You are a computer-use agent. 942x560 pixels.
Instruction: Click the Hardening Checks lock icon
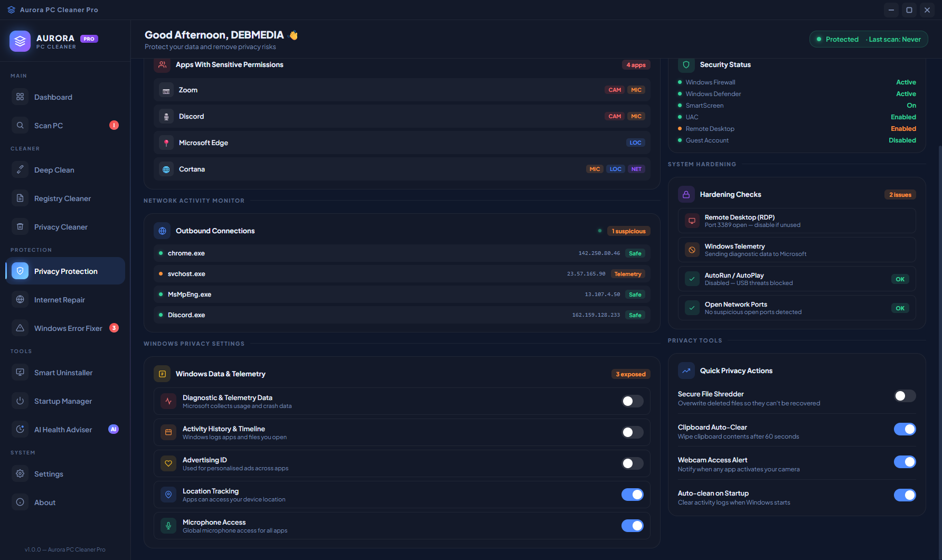[x=686, y=194]
